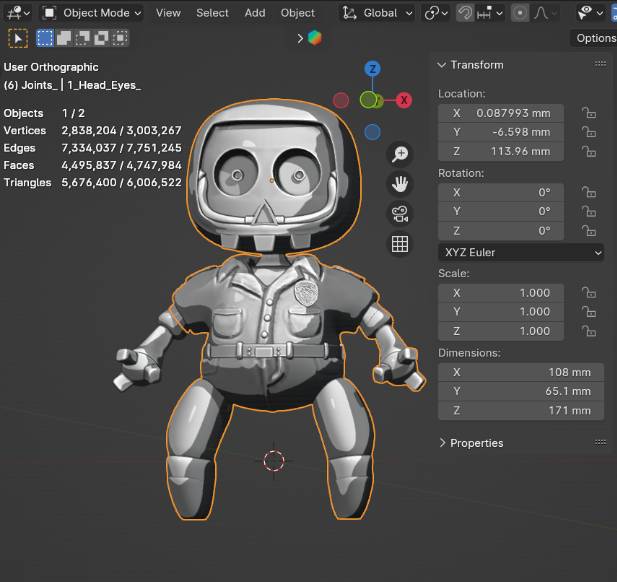Snap view to the blue Z axis gizmo
The height and width of the screenshot is (582, 617).
372,69
